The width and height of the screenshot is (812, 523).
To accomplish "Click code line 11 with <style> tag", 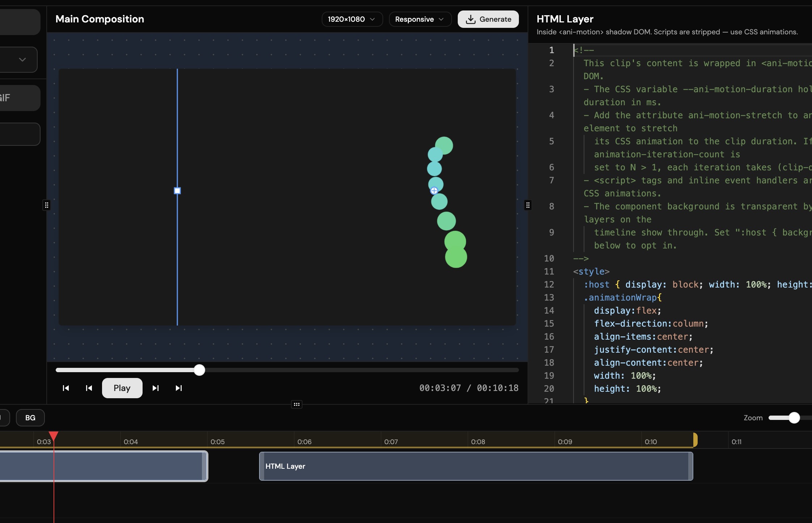I will click(x=591, y=271).
